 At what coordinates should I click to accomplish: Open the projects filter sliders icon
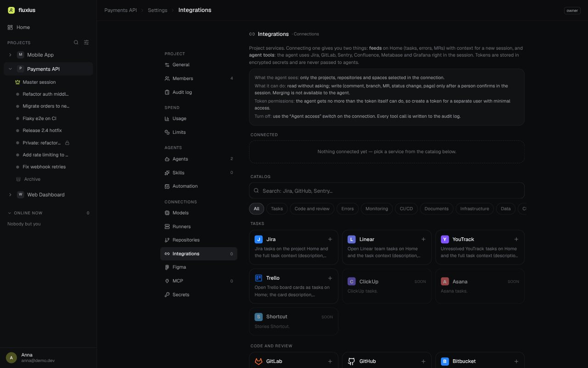click(86, 42)
